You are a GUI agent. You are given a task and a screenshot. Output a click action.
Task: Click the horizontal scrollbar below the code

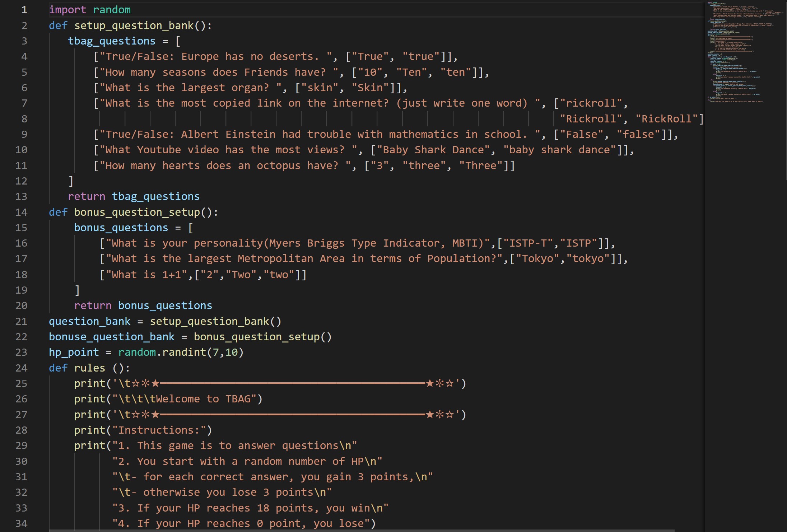pyautogui.click(x=359, y=530)
